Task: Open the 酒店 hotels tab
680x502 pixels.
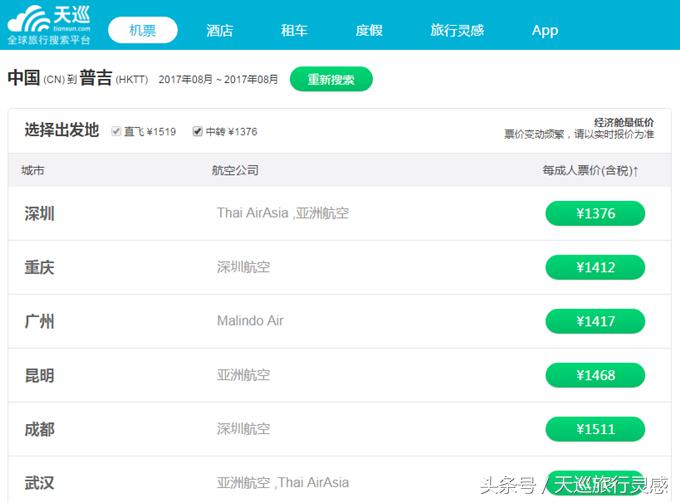Action: 219,30
